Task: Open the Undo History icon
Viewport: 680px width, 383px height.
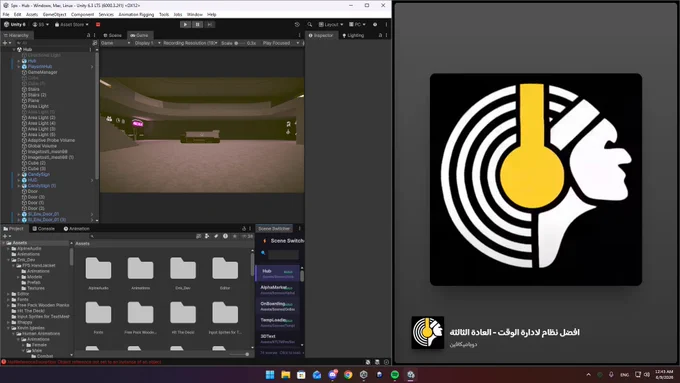Action: click(x=297, y=25)
